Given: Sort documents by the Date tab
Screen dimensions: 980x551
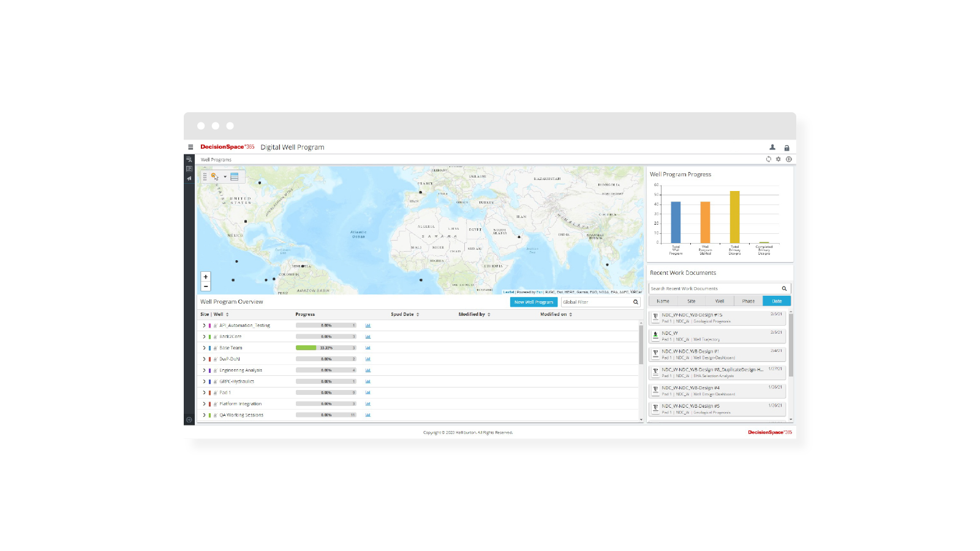Looking at the screenshot, I should click(x=777, y=301).
